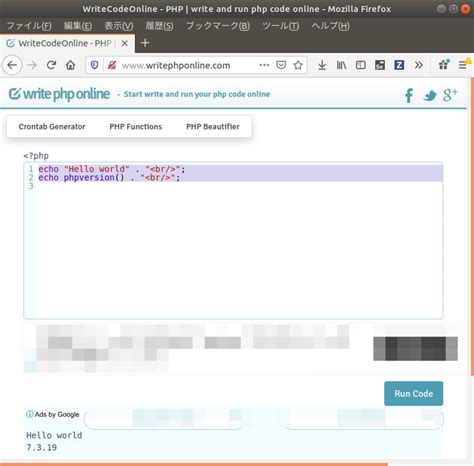The image size is (474, 466).
Task: Close the WriteCodeOnline tab
Action: 124,43
